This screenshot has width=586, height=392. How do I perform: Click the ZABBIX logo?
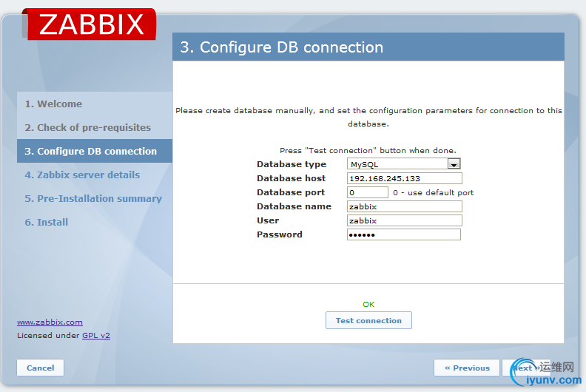pyautogui.click(x=90, y=24)
